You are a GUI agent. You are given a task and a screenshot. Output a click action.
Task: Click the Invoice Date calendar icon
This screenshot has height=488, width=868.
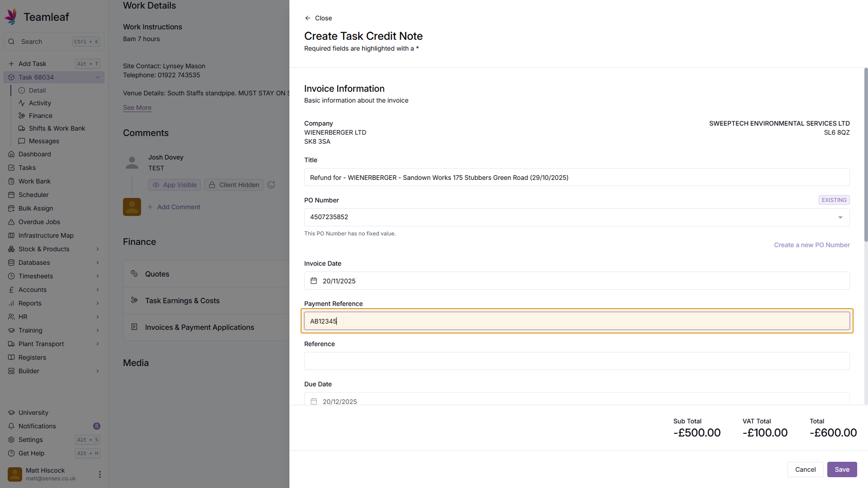click(314, 281)
